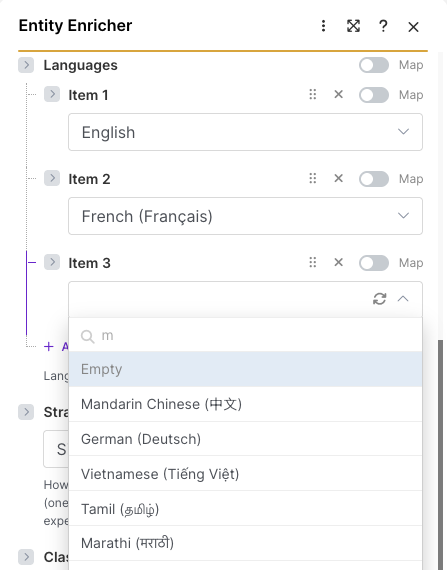The height and width of the screenshot is (570, 447).
Task: Remove Item 3 with its X icon
Action: tap(338, 262)
